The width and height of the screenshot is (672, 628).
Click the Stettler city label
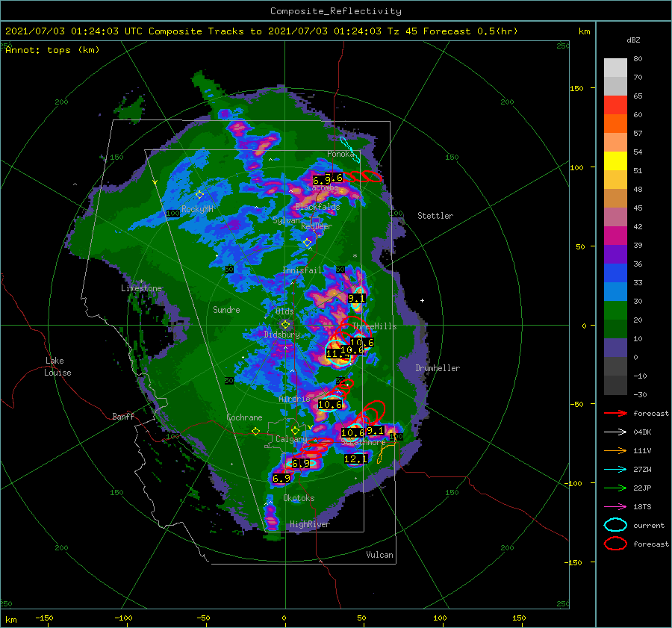pos(435,216)
